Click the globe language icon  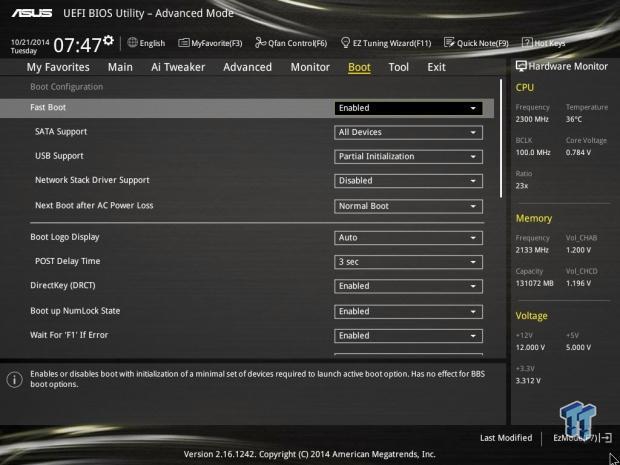[x=132, y=42]
